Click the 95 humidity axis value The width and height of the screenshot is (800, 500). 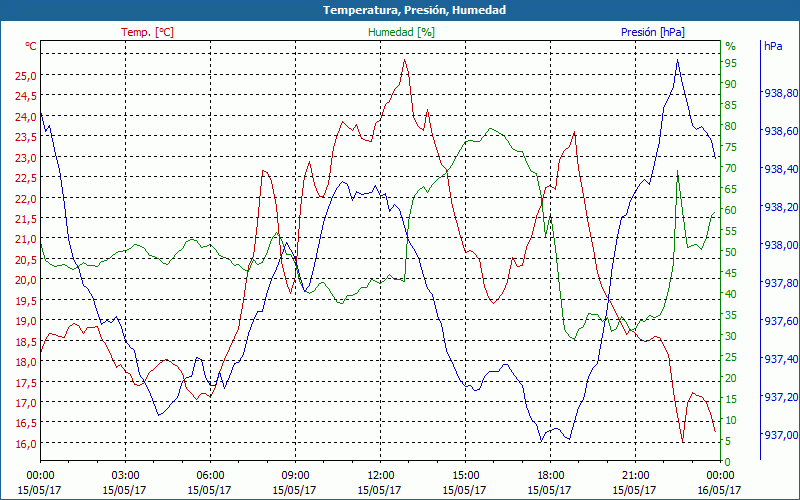tap(731, 63)
